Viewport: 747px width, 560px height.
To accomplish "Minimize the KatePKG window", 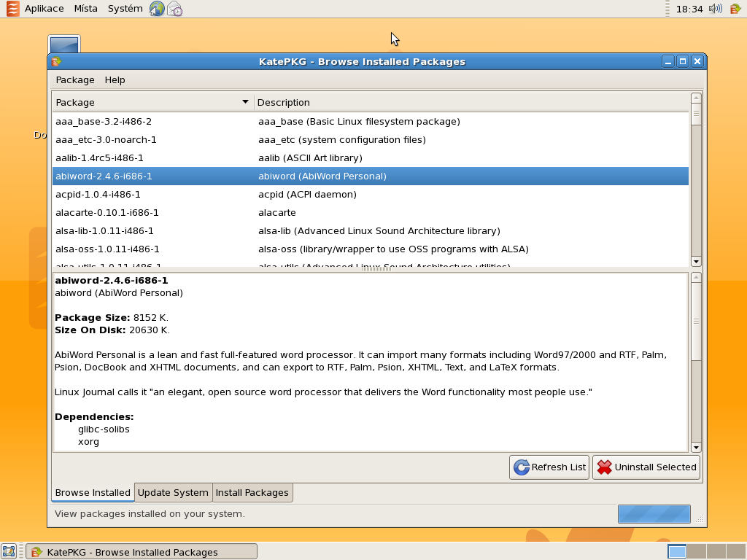I will pos(668,61).
